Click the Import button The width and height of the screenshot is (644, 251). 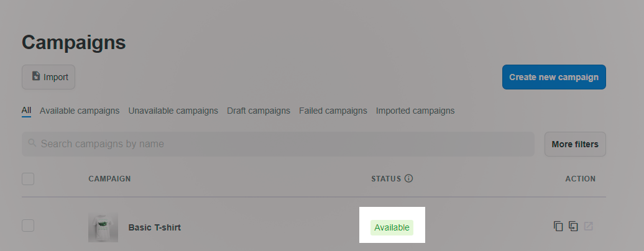pyautogui.click(x=48, y=77)
